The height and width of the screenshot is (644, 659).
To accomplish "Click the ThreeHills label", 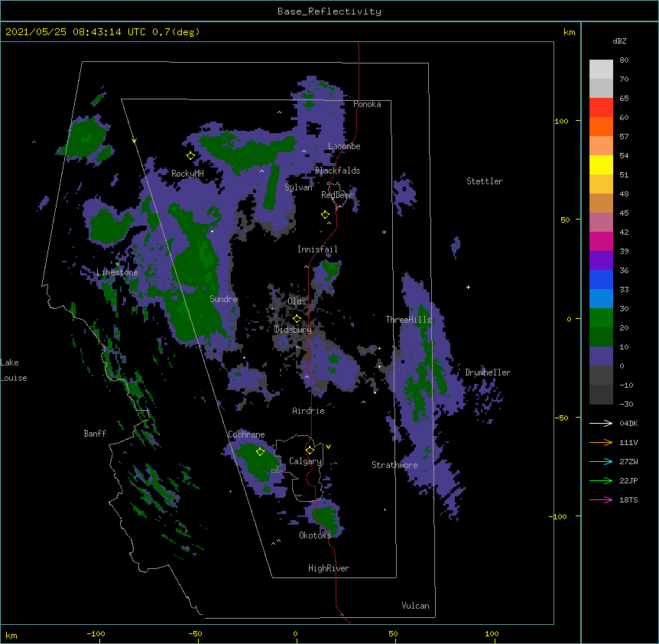I will click(x=409, y=320).
